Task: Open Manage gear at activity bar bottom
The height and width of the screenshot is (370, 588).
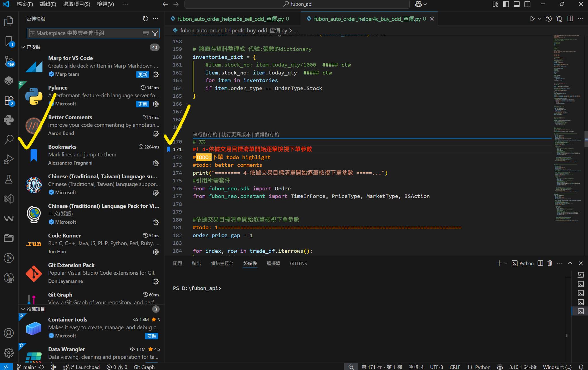Action: (9, 352)
